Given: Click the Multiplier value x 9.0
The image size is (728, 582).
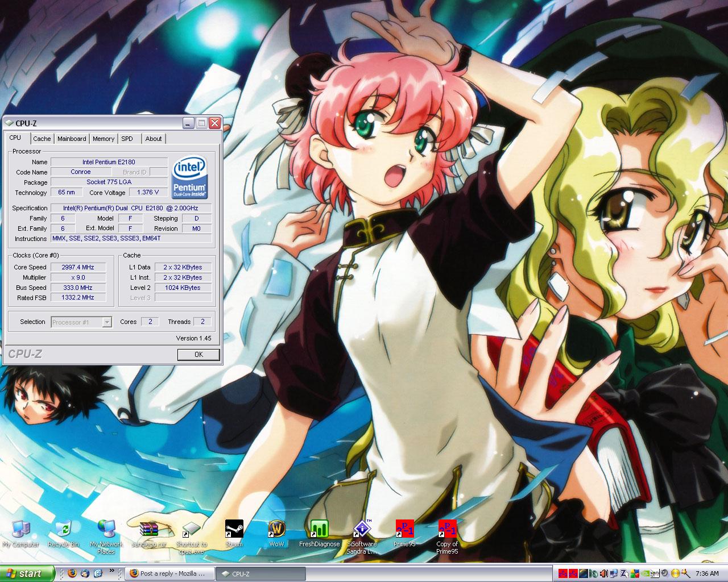Looking at the screenshot, I should [78, 277].
